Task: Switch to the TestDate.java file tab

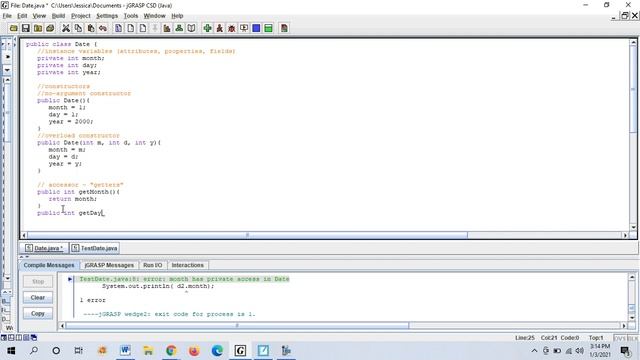Action: [95, 248]
